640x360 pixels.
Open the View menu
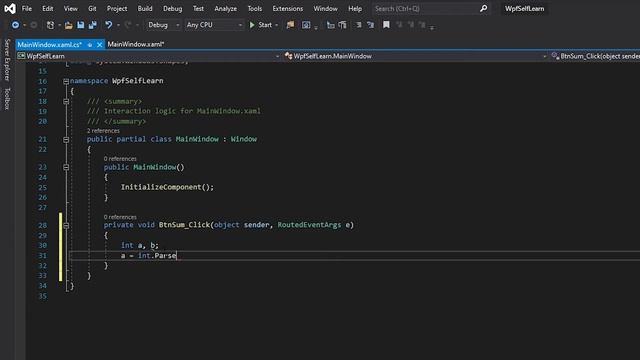coord(71,9)
